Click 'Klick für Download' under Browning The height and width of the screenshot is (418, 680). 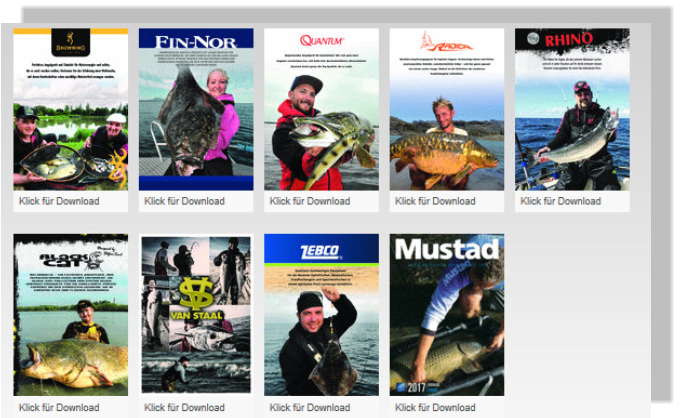click(x=59, y=201)
